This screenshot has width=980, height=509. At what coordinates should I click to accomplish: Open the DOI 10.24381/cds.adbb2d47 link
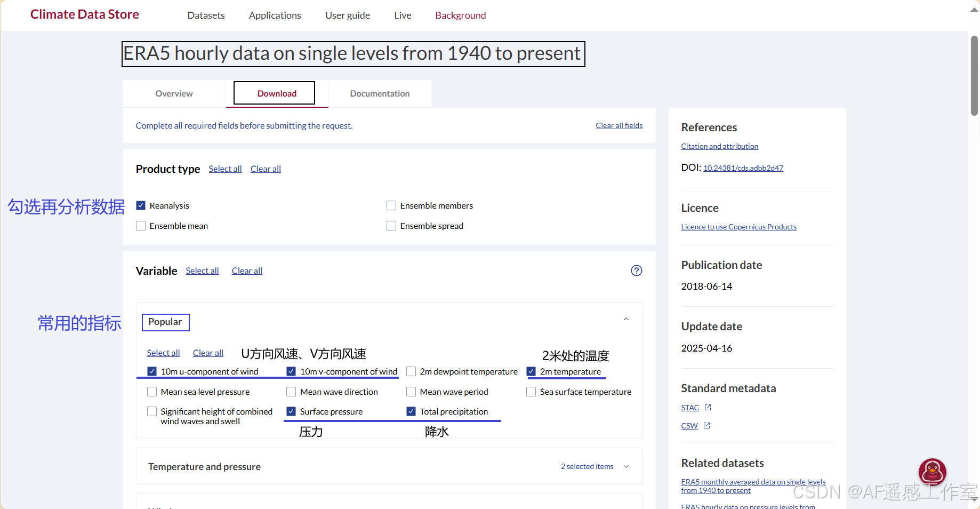pos(743,168)
